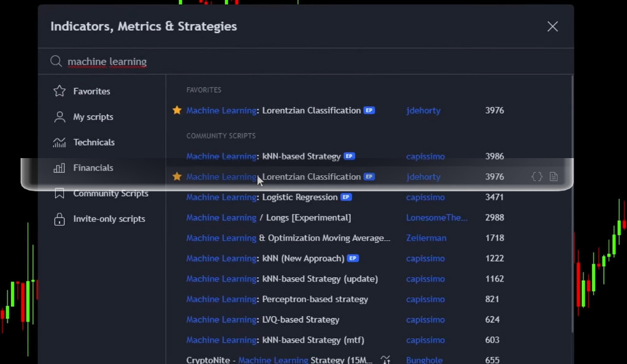
Task: Click the results list scrollbar
Action: pyautogui.click(x=572, y=204)
